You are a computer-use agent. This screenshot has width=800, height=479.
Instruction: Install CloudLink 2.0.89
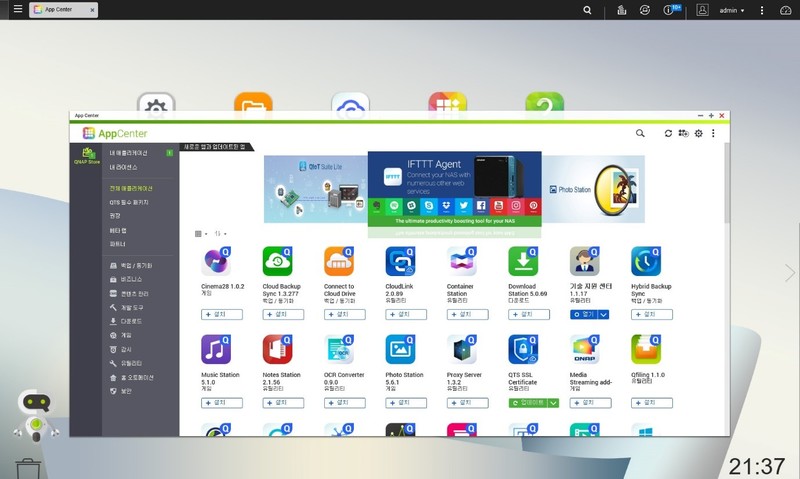pyautogui.click(x=406, y=315)
